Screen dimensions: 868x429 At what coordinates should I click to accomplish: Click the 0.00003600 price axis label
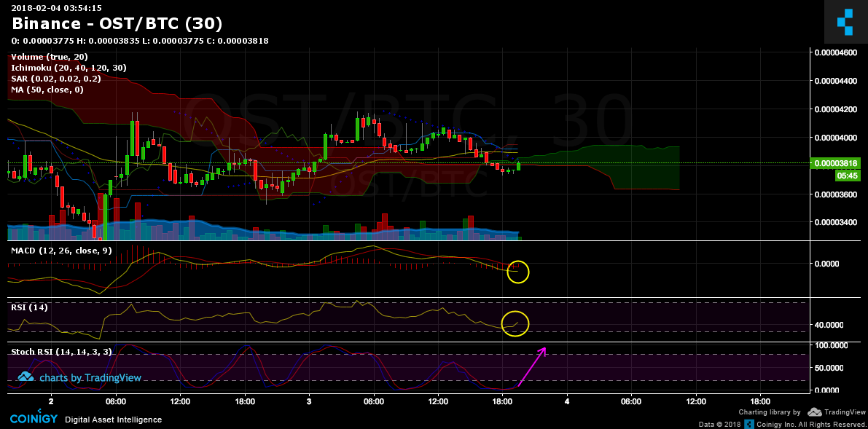click(x=837, y=194)
